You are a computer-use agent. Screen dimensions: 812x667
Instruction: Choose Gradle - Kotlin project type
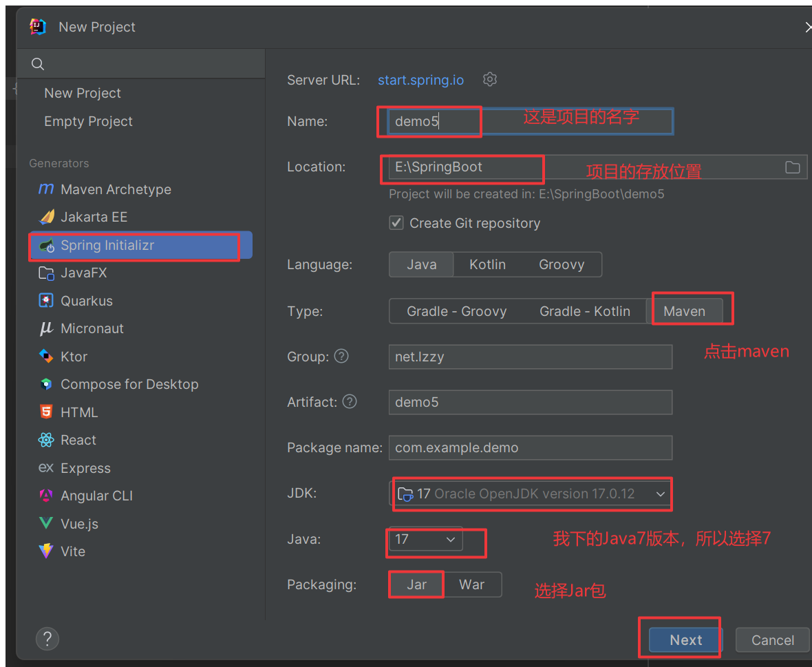tap(585, 311)
